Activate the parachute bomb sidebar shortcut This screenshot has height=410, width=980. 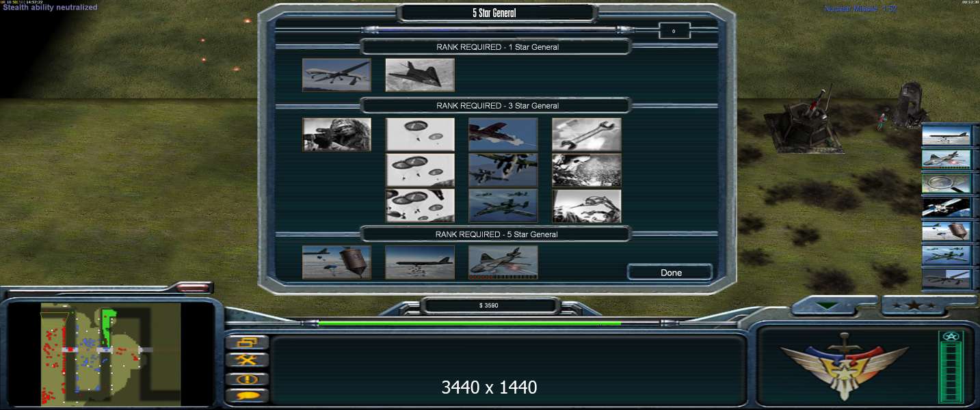(x=946, y=231)
